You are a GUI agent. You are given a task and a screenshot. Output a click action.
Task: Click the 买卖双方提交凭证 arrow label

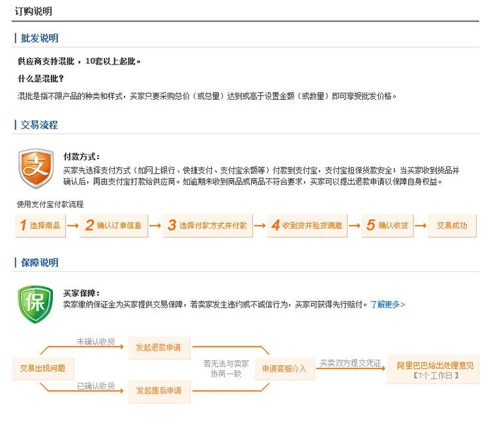tap(350, 363)
